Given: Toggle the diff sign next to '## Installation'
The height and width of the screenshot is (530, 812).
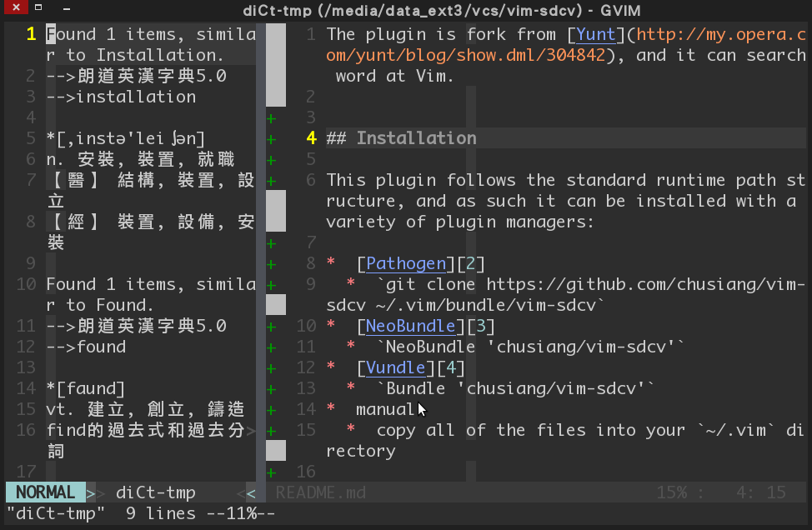Looking at the screenshot, I should [270, 138].
